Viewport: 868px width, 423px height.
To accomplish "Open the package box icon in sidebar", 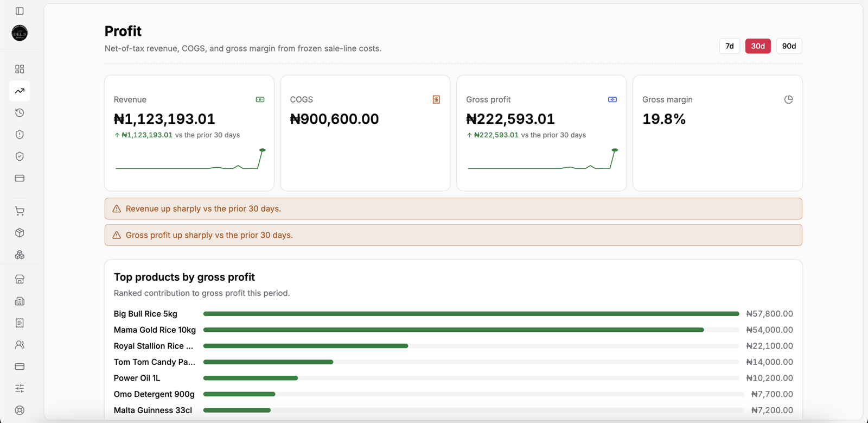I will (x=20, y=233).
